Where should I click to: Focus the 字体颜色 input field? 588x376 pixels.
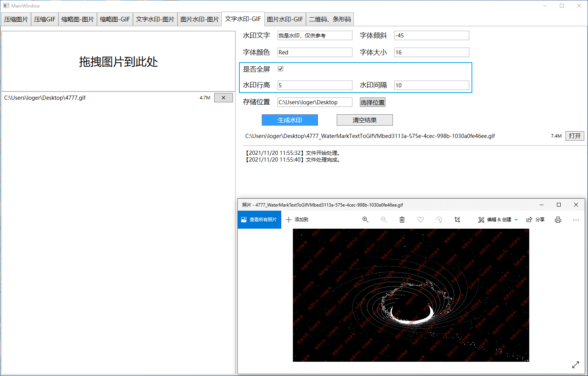(315, 52)
